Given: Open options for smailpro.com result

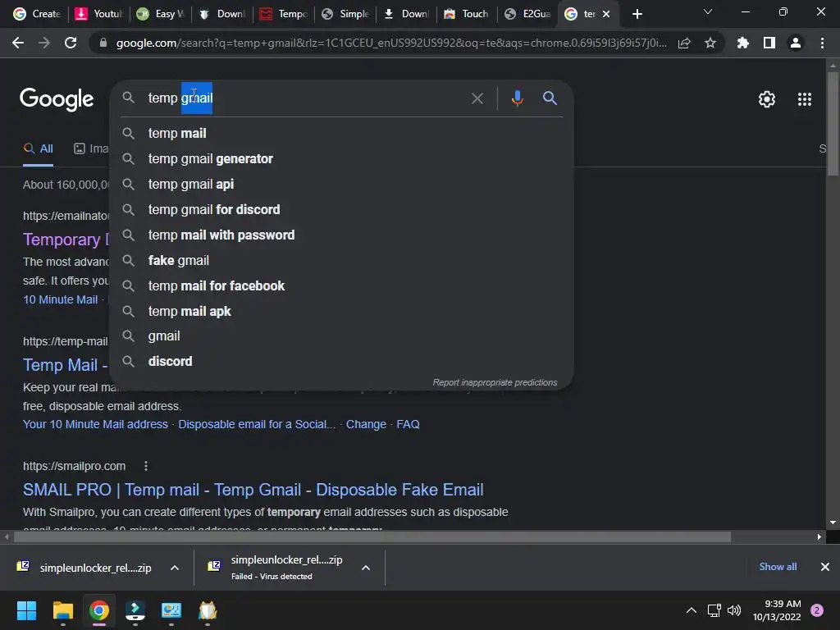Looking at the screenshot, I should pos(146,466).
